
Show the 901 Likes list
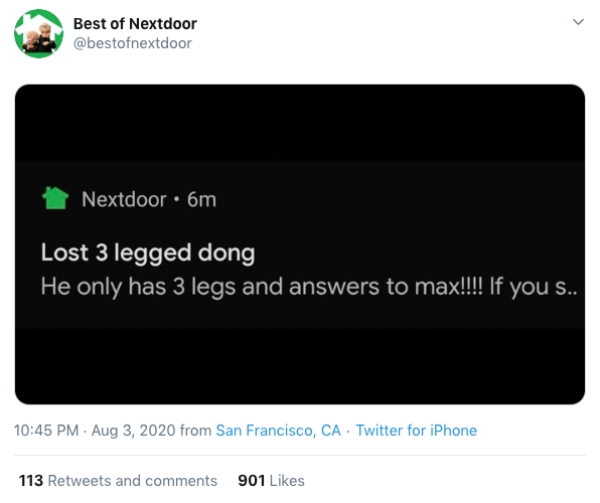(271, 480)
